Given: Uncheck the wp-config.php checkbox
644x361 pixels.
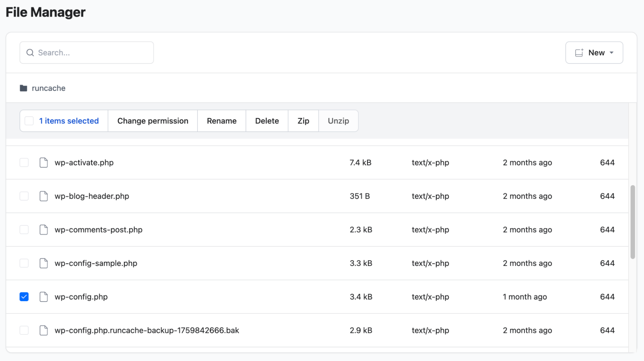Looking at the screenshot, I should (24, 297).
